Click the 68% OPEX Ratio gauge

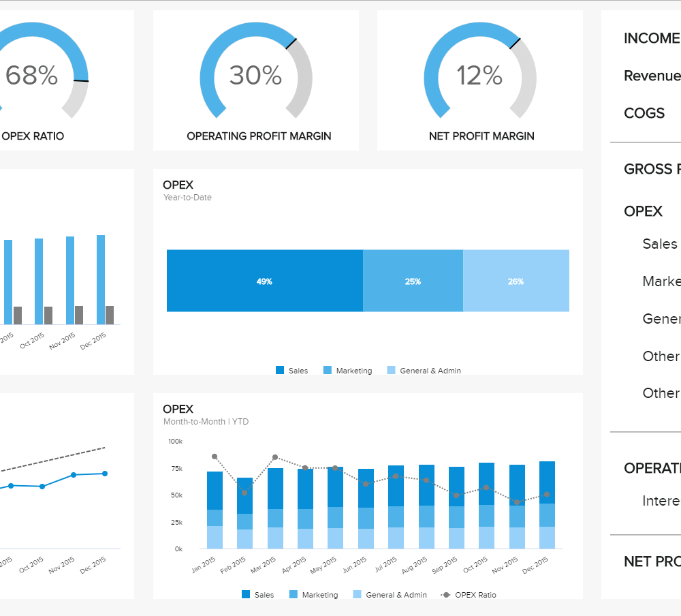coord(31,76)
